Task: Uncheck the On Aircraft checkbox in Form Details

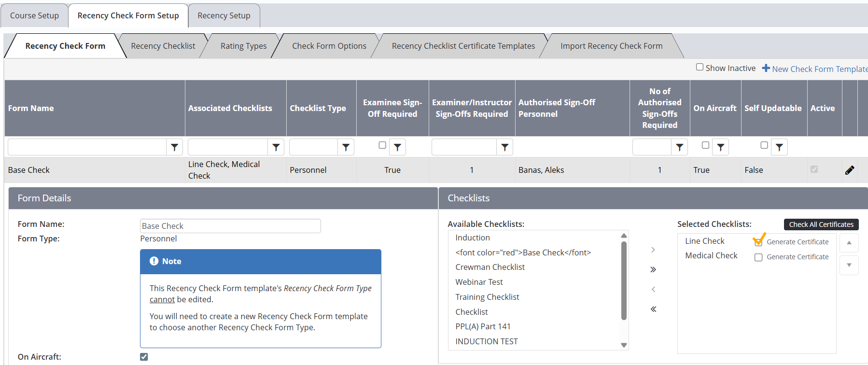Action: point(144,357)
